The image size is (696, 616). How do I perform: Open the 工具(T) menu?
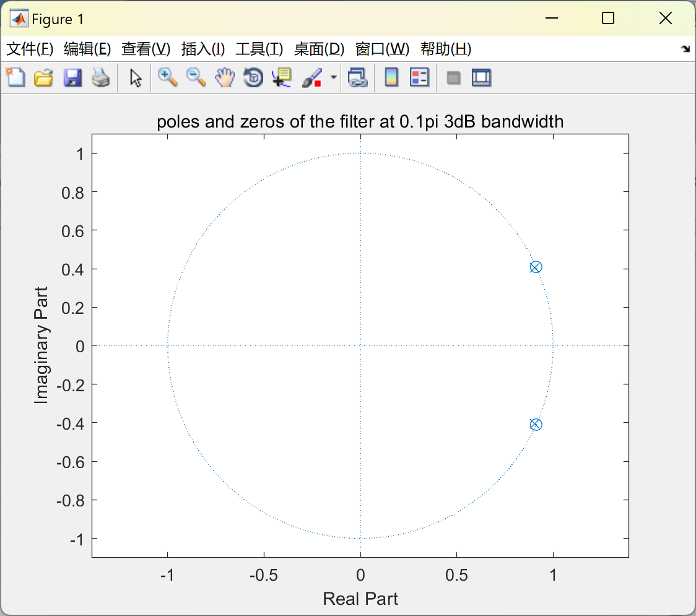(259, 49)
